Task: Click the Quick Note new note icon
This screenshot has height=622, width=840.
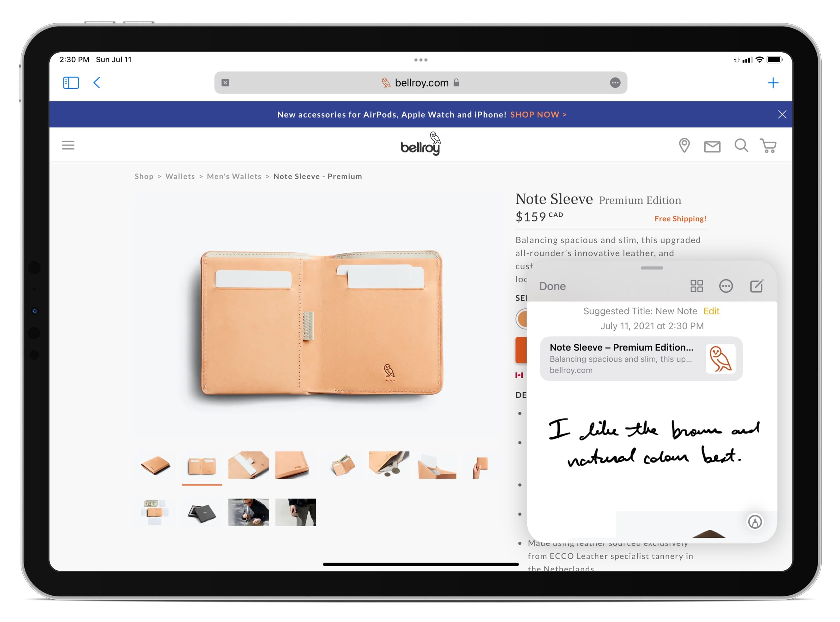Action: [756, 286]
